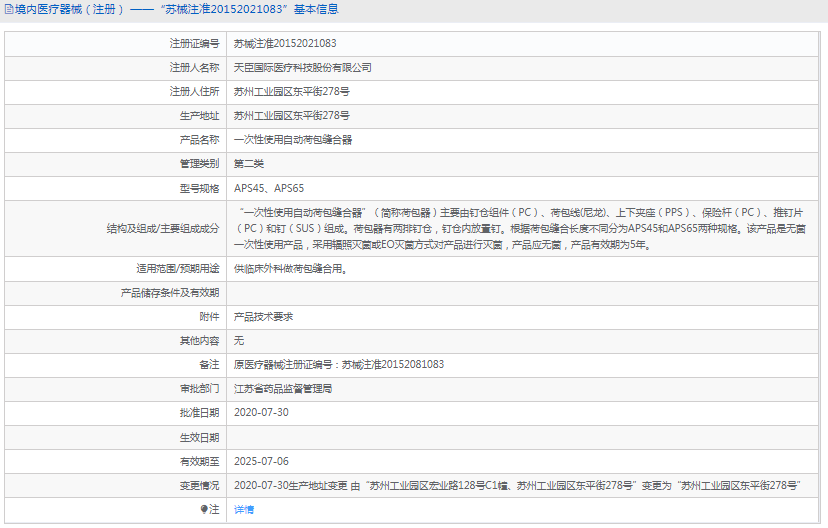The width and height of the screenshot is (828, 528).
Task: Click the 审批部门 label
Action: tap(199, 389)
